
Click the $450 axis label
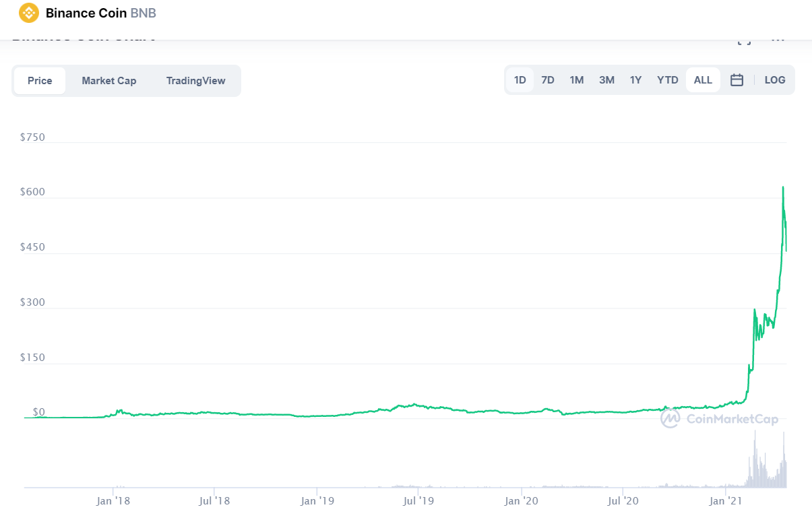32,247
